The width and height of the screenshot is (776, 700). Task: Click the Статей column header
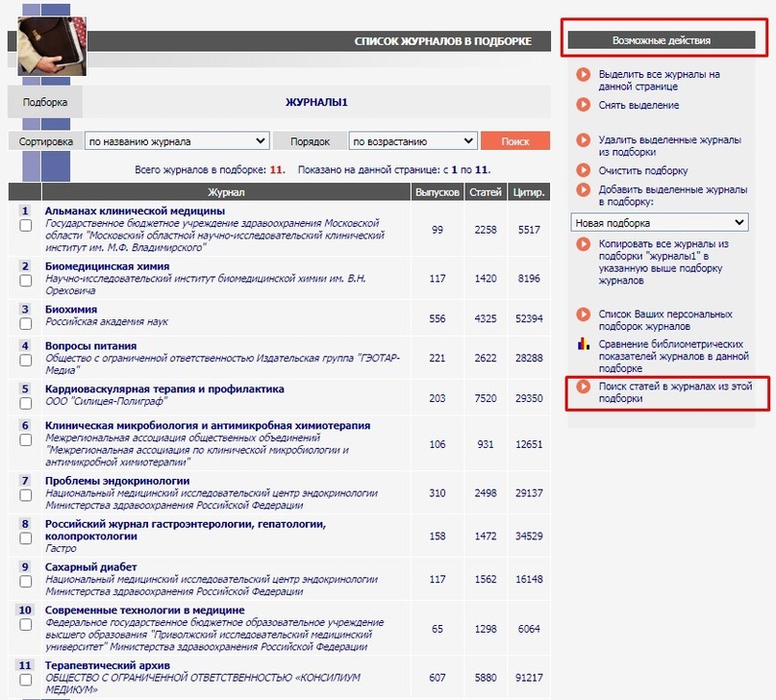pos(486,192)
